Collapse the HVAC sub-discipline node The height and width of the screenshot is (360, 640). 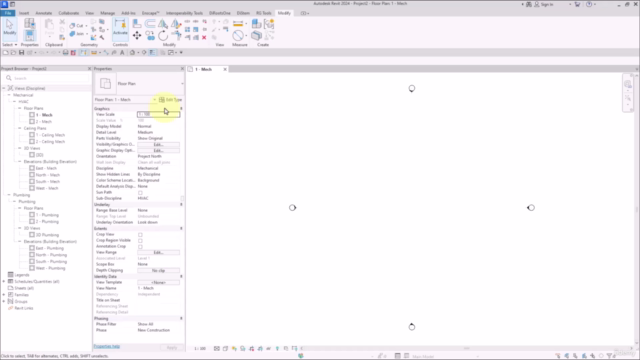tap(14, 102)
